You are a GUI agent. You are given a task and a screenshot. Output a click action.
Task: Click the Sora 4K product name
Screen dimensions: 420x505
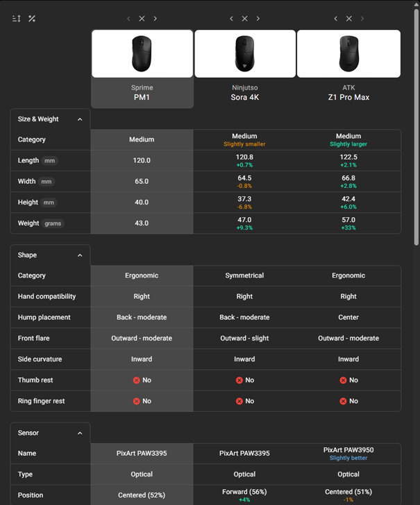pos(244,98)
